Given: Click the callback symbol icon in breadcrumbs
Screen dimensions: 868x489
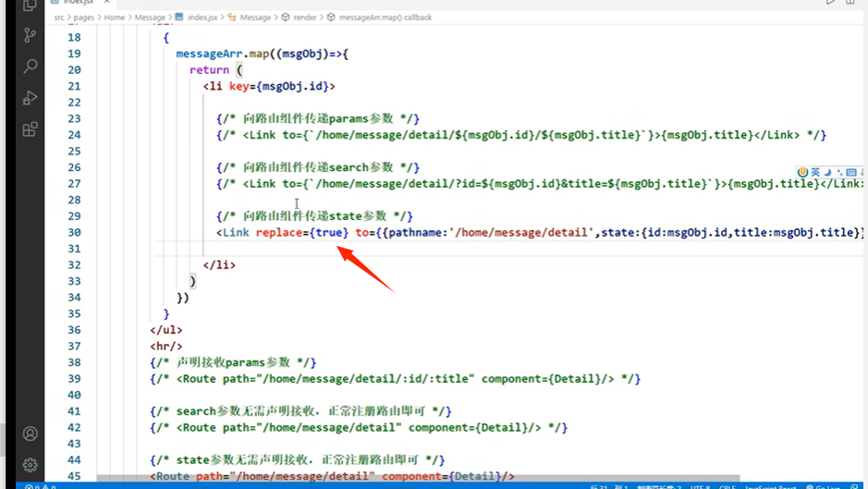Looking at the screenshot, I should 331,18.
